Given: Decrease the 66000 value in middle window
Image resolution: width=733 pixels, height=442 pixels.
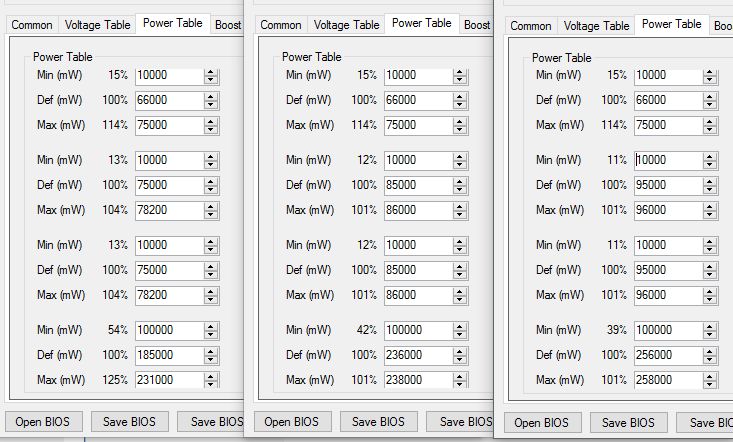Looking at the screenshot, I should tap(460, 104).
